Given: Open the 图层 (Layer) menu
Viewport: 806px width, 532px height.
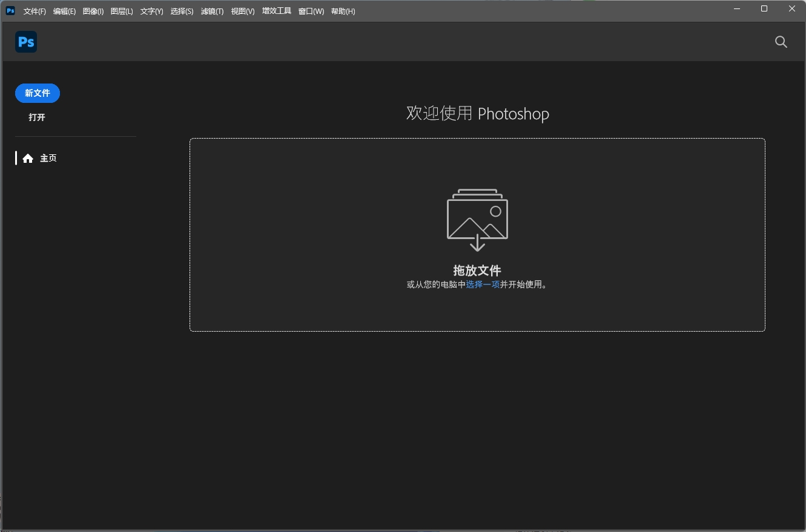Looking at the screenshot, I should click(x=122, y=11).
